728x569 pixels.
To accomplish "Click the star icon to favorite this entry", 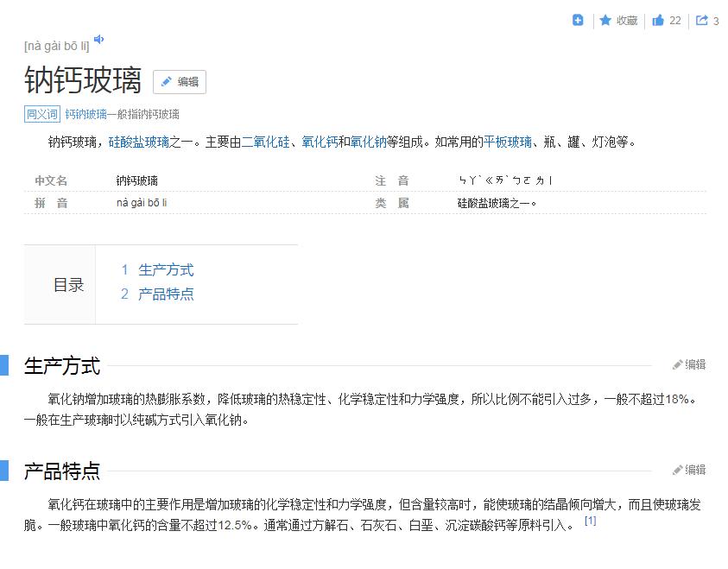I will tap(605, 20).
